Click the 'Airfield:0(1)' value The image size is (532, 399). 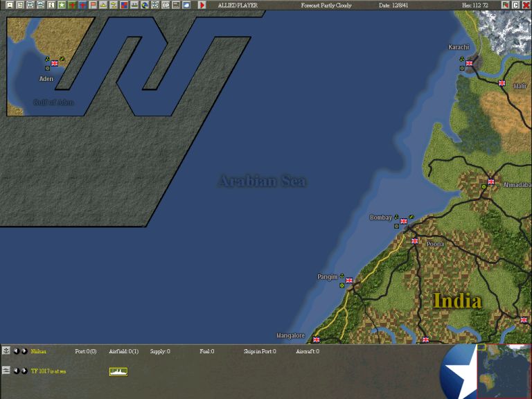(124, 351)
